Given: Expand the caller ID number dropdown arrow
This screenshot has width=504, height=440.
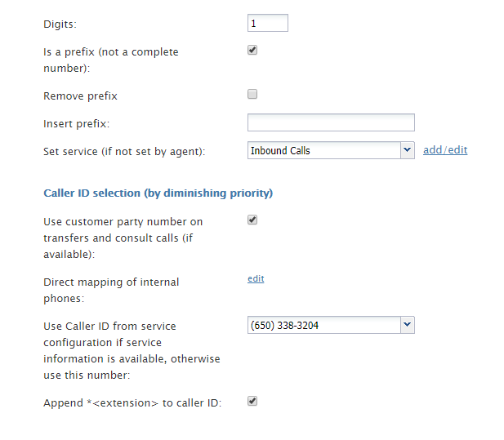Looking at the screenshot, I should click(x=408, y=325).
